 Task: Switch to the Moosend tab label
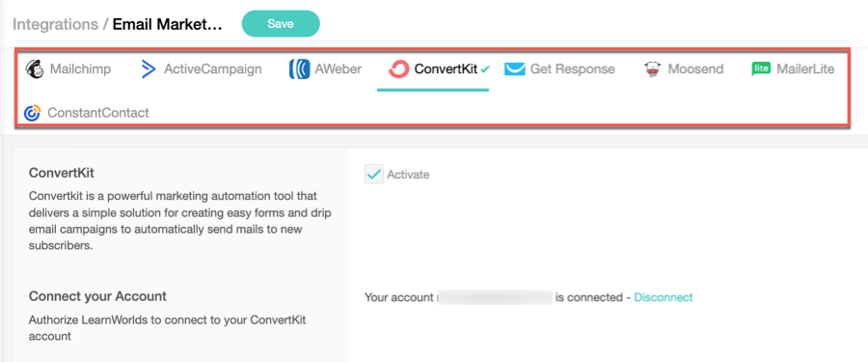pyautogui.click(x=695, y=70)
